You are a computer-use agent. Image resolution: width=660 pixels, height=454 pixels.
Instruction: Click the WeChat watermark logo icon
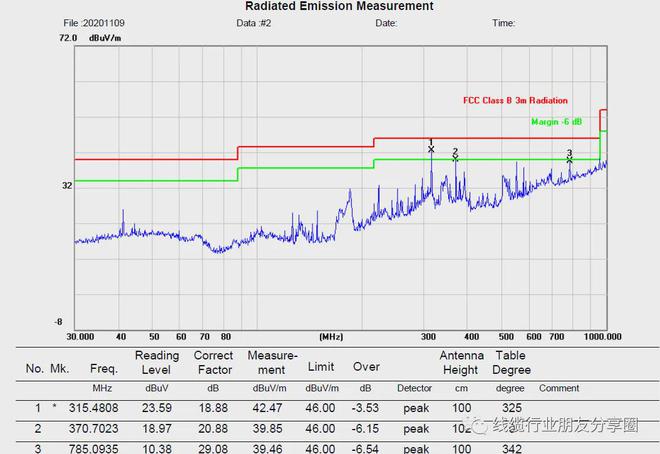pos(475,427)
